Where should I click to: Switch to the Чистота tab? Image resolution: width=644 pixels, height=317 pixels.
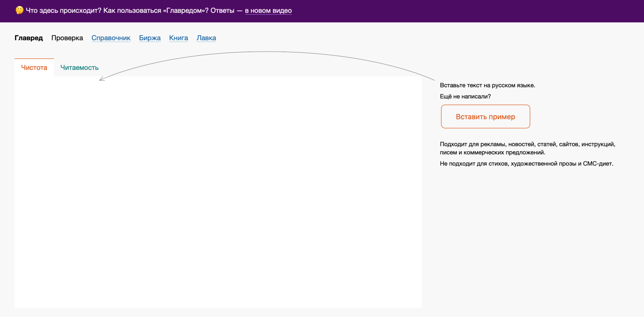click(34, 68)
